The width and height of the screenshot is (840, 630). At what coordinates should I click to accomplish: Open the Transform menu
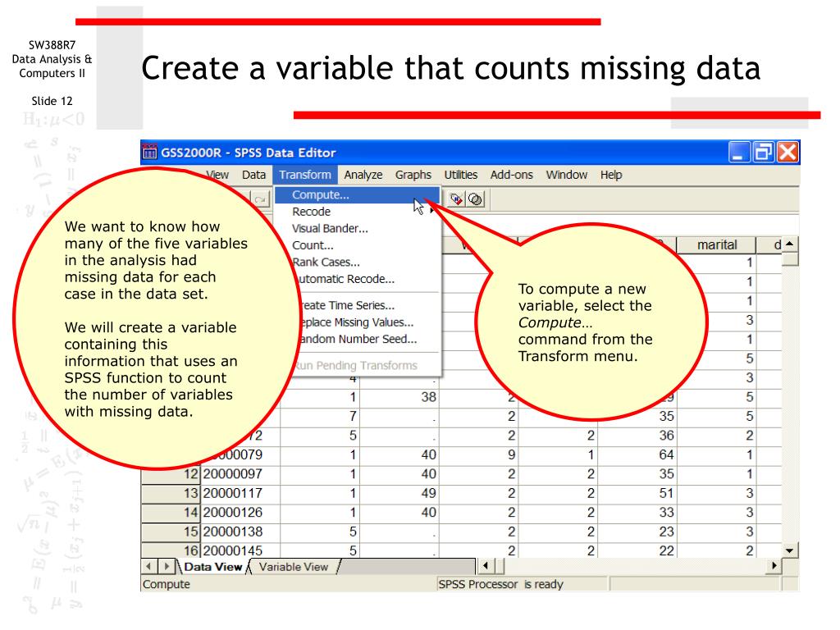(x=305, y=175)
